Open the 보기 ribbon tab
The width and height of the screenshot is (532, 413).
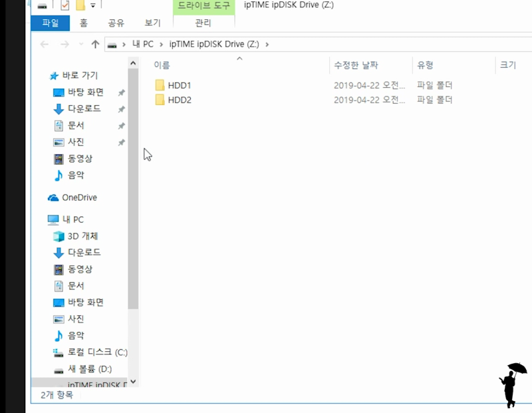152,23
